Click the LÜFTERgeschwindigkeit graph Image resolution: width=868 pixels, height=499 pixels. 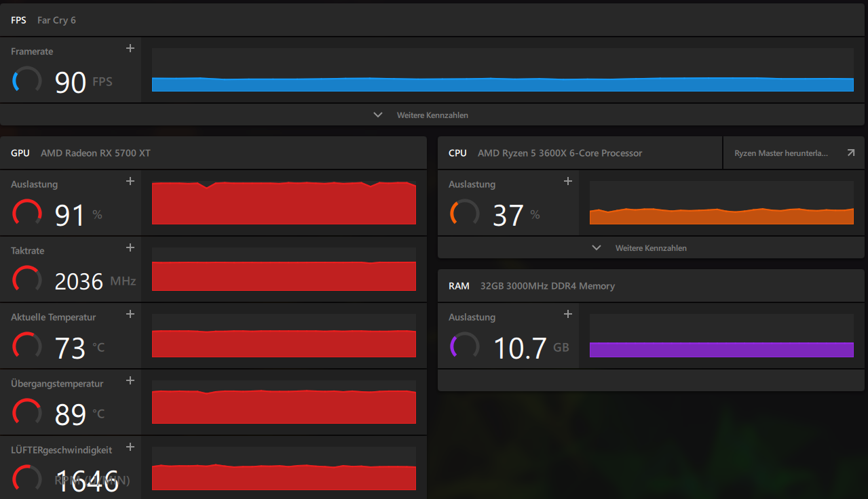tap(284, 468)
